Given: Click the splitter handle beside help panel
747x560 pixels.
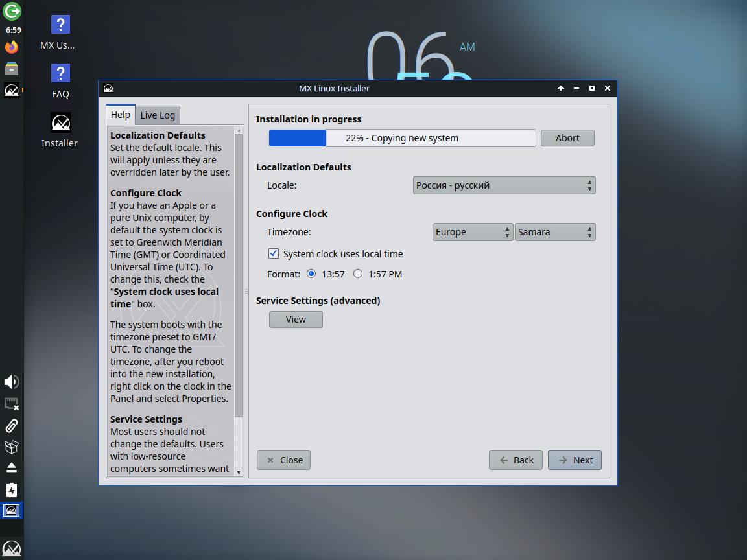Looking at the screenshot, I should (x=246, y=291).
